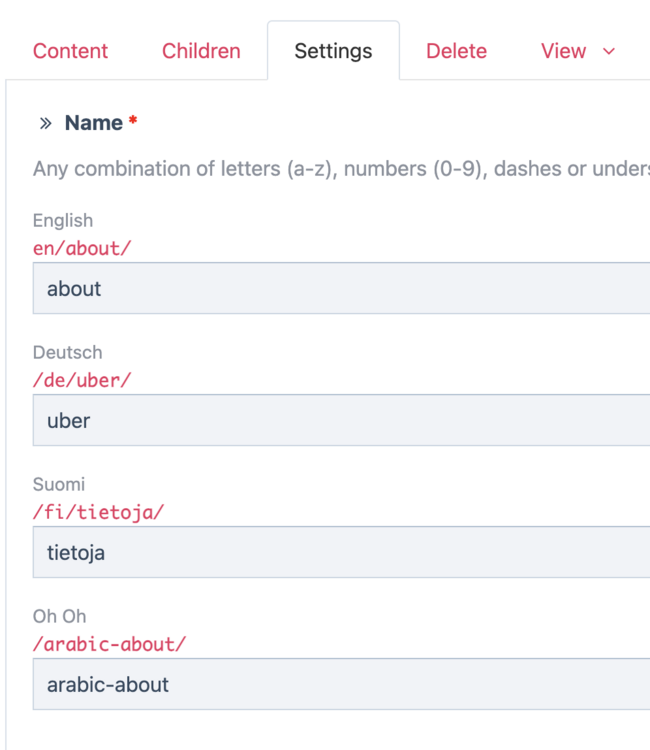Click the Suomi name field tietoja
The image size is (650, 750).
(x=340, y=553)
